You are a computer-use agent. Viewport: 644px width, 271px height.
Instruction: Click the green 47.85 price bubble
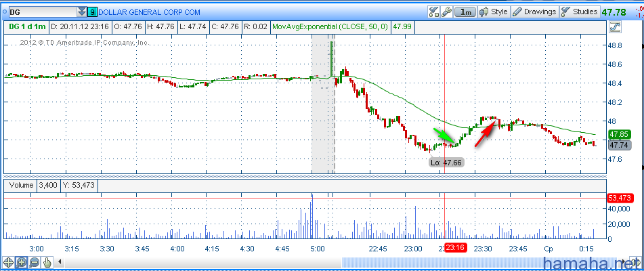point(620,134)
